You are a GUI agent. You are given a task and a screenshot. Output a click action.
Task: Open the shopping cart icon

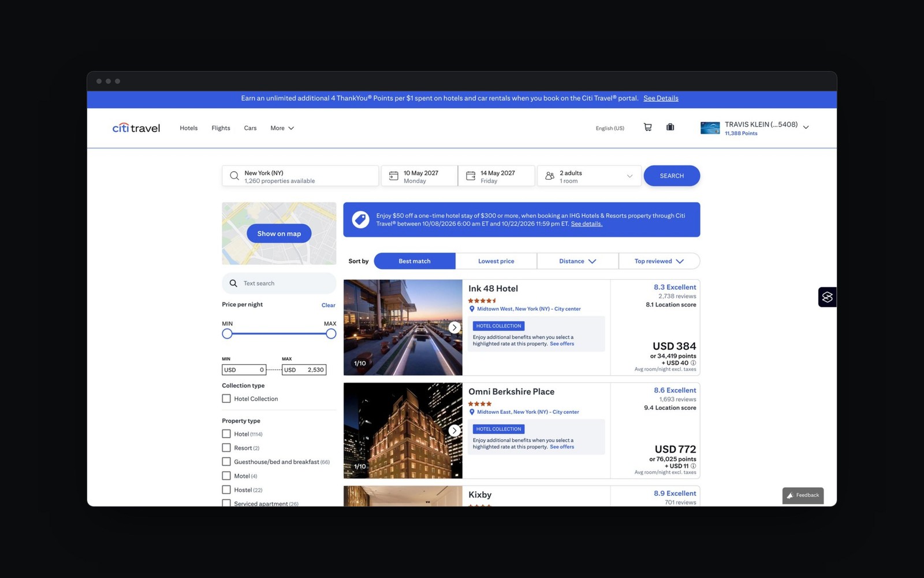647,127
